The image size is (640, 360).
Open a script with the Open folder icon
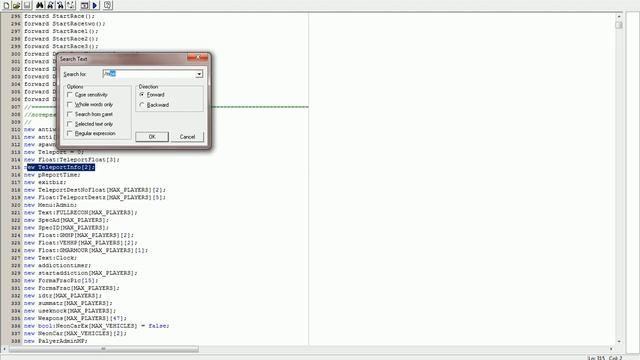coord(16,5)
